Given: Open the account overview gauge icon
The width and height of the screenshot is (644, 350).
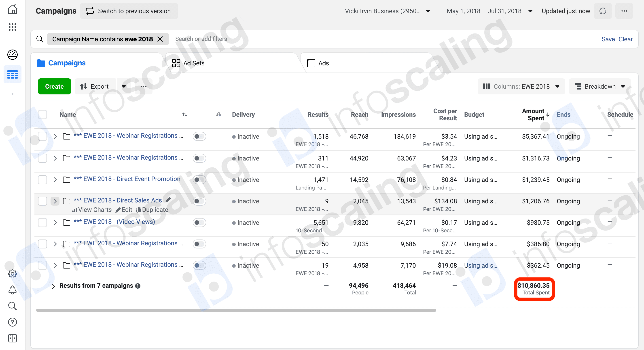Looking at the screenshot, I should point(12,55).
